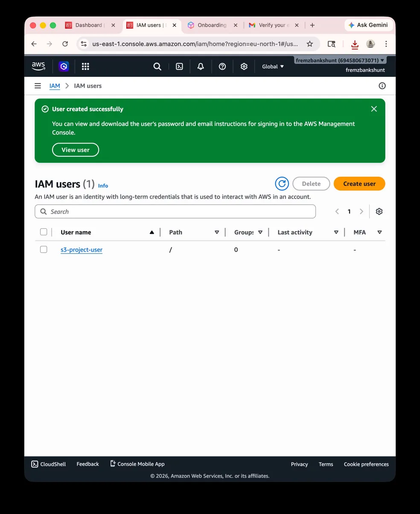Sort the MFA column
420x514 pixels.
(x=379, y=232)
